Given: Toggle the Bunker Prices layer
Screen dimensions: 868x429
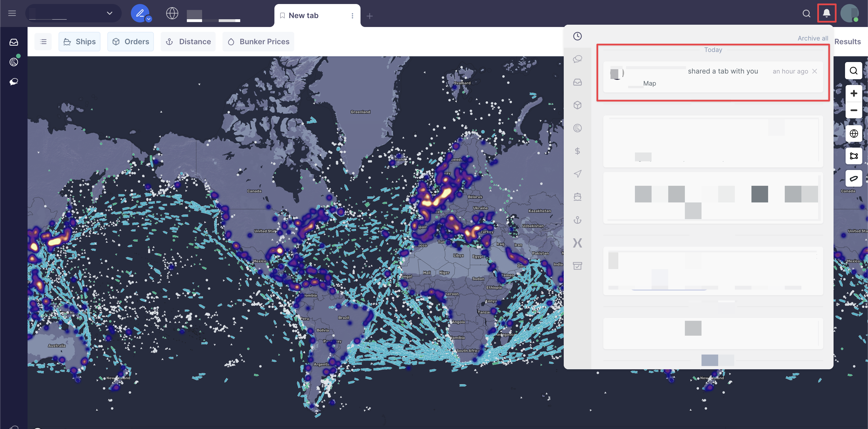Looking at the screenshot, I should pos(258,41).
